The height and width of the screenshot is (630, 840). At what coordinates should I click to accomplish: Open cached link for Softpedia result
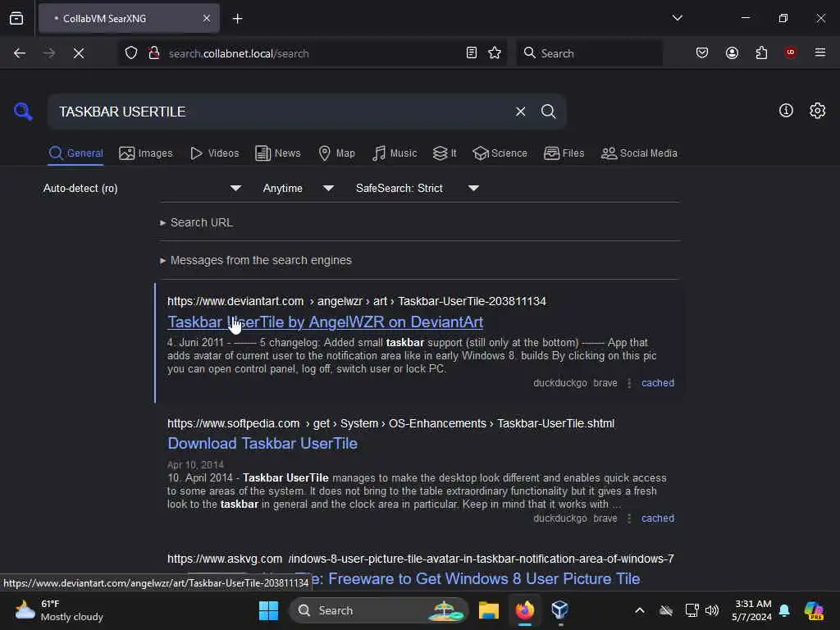(658, 518)
